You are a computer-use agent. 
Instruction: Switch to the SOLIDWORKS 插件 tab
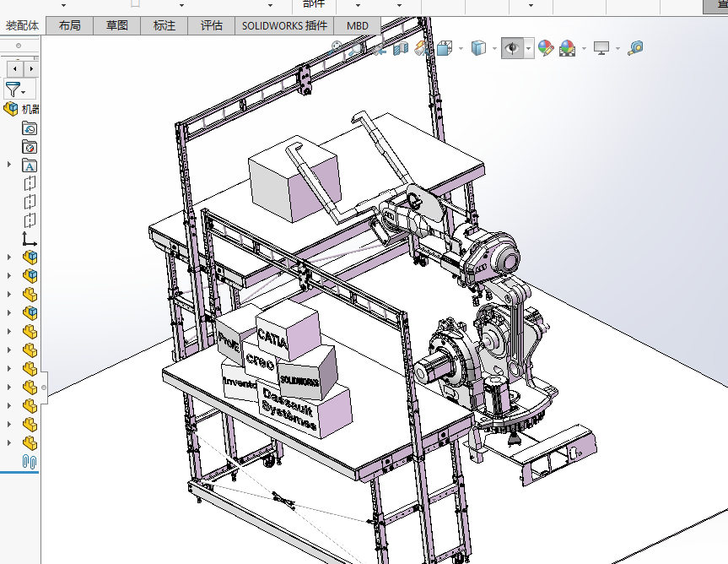(284, 25)
